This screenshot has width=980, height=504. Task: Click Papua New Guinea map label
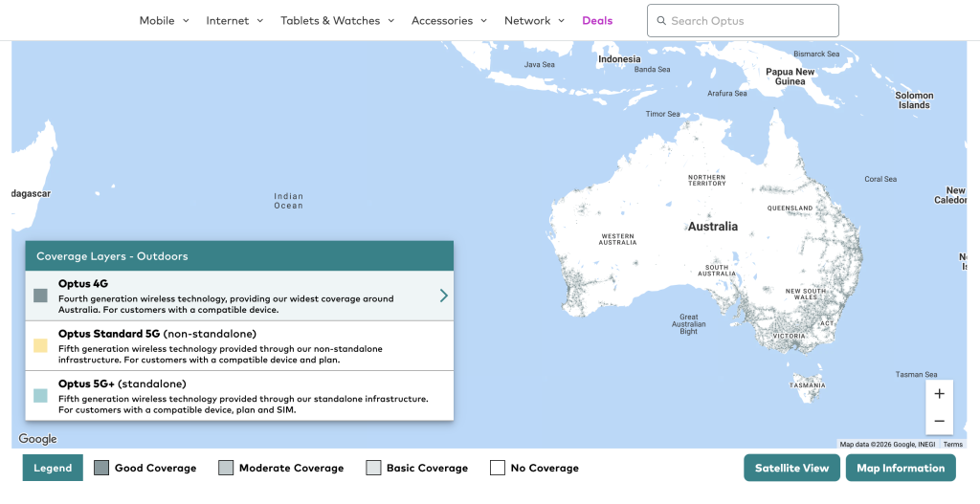click(x=790, y=77)
